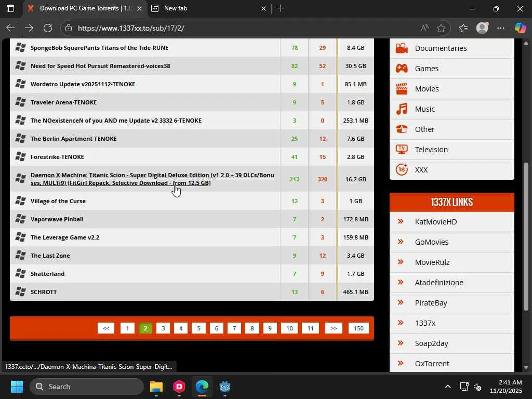The image size is (532, 399).
Task: Click the previous page << button
Action: coord(106,328)
